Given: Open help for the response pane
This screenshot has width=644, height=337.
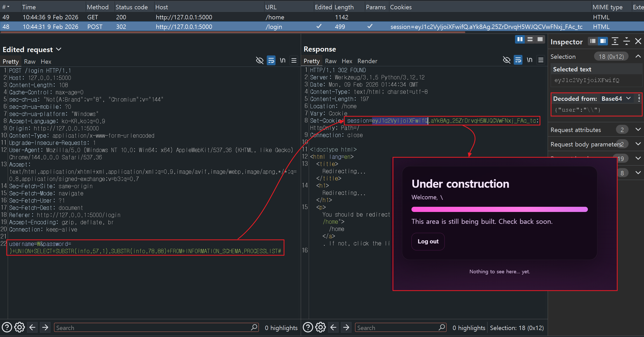Looking at the screenshot, I should 308,327.
